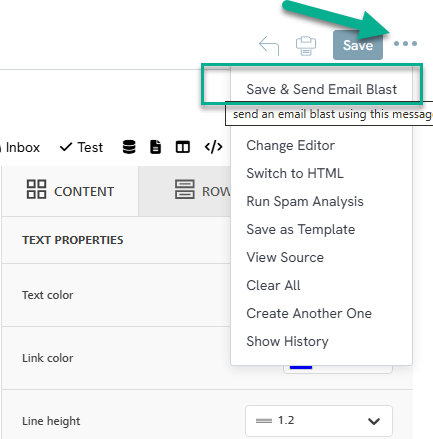Click the split columns layout icon

pyautogui.click(x=183, y=147)
